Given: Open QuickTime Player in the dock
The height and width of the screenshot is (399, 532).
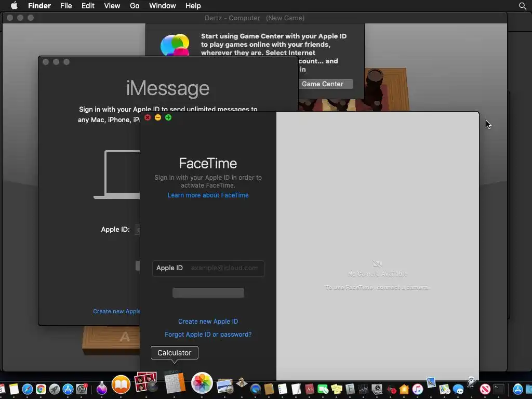Looking at the screenshot, I should pyautogui.click(x=256, y=389).
